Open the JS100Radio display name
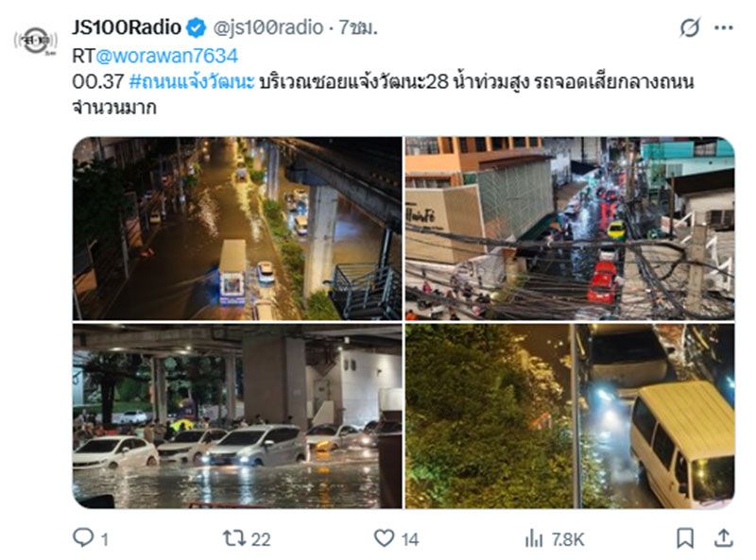The width and height of the screenshot is (756, 560). [127, 27]
